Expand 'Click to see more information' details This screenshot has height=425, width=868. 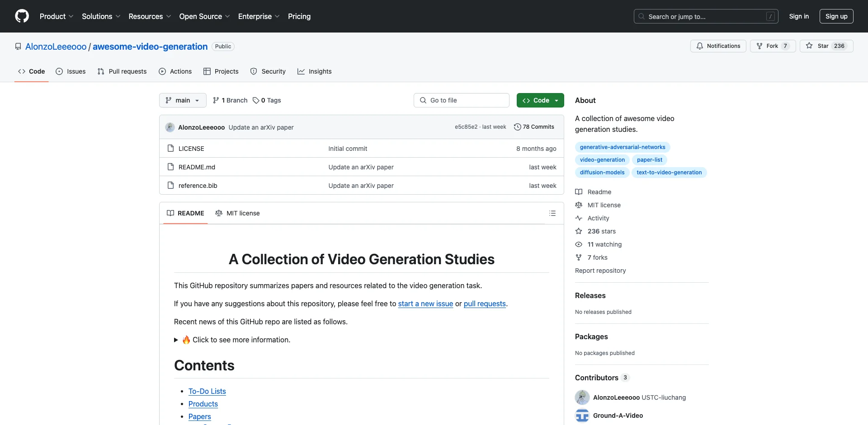232,340
